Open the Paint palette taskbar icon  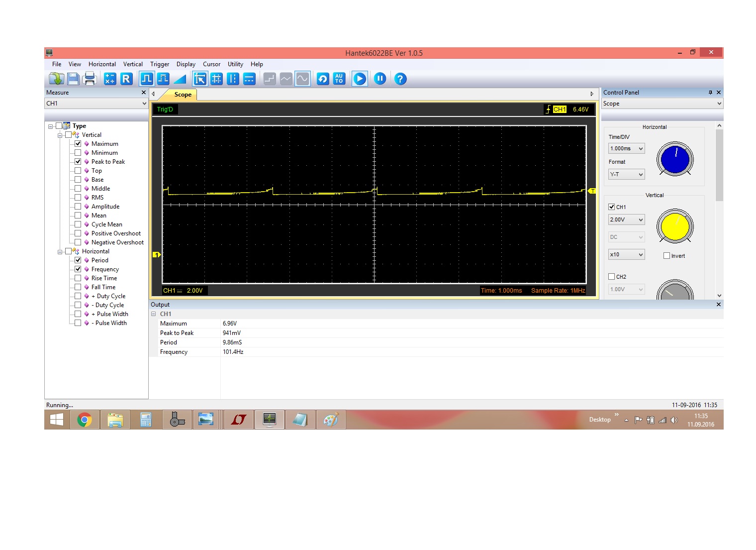click(x=331, y=420)
